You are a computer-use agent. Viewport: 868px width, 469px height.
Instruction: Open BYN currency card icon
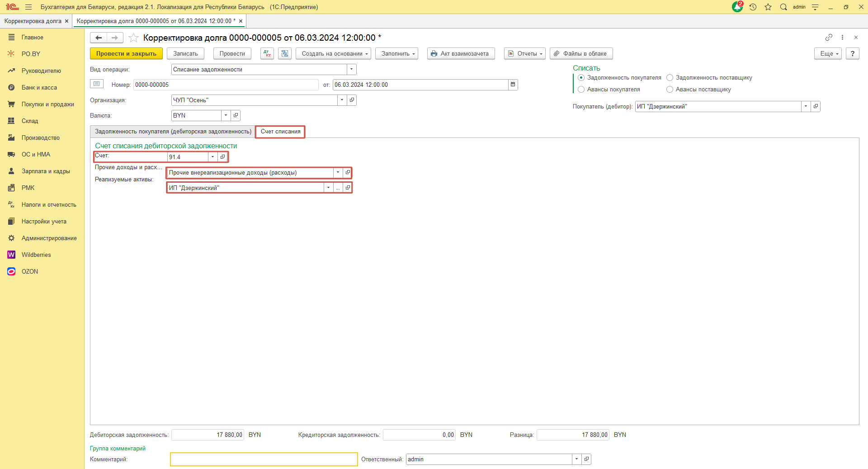point(236,115)
